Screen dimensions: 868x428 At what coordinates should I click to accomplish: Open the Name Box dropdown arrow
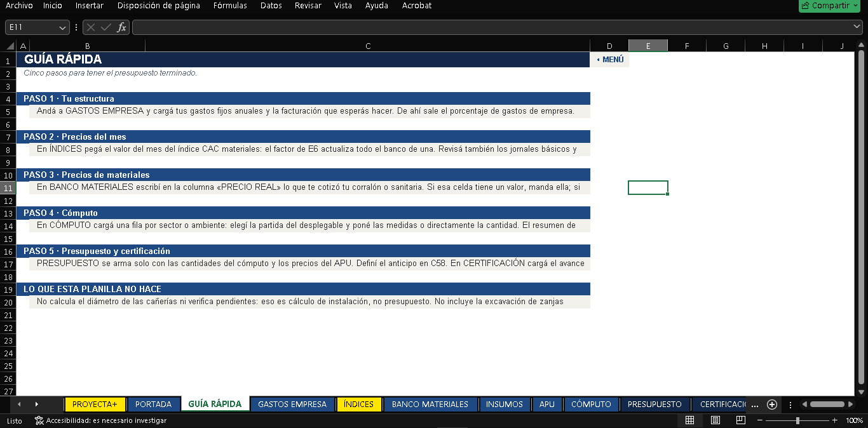click(x=62, y=27)
